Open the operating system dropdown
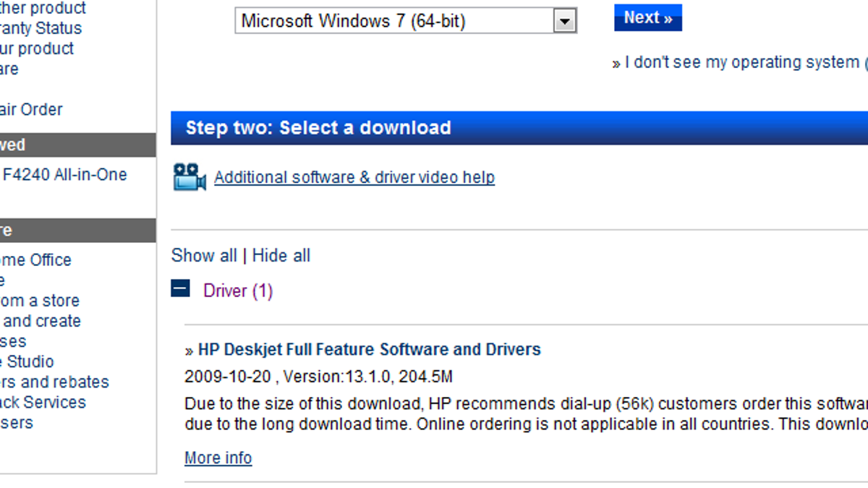 point(406,21)
